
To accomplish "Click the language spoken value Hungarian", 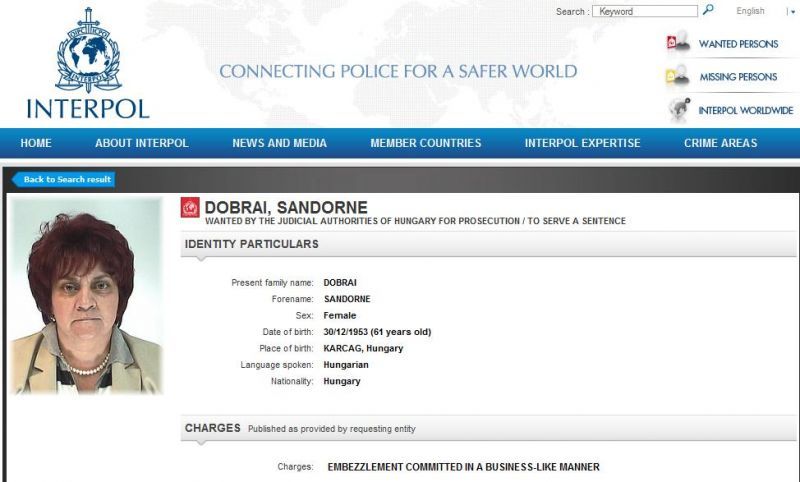I will point(346,365).
